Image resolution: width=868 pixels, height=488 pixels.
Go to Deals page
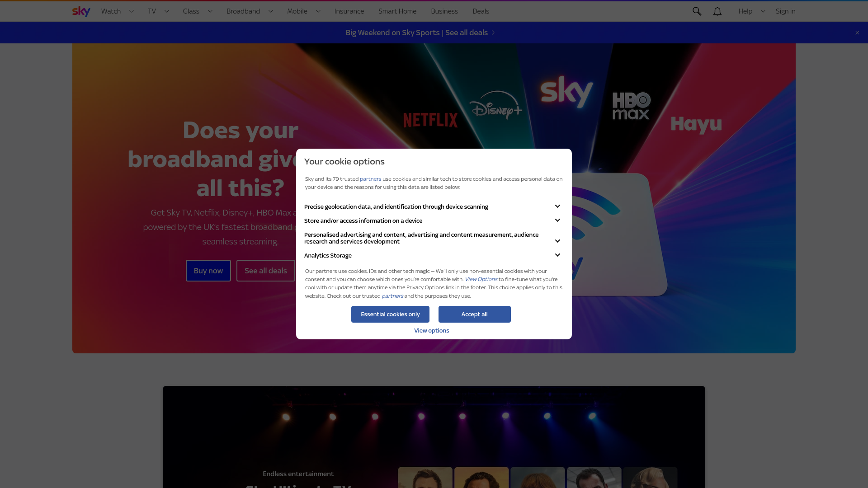pyautogui.click(x=481, y=11)
